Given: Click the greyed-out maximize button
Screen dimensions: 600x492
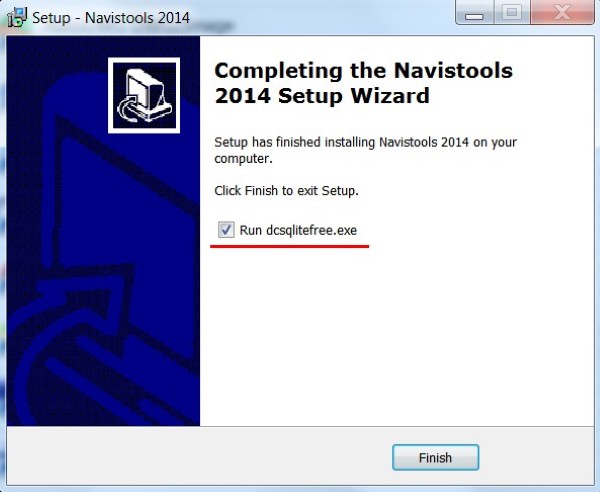Looking at the screenshot, I should (512, 13).
